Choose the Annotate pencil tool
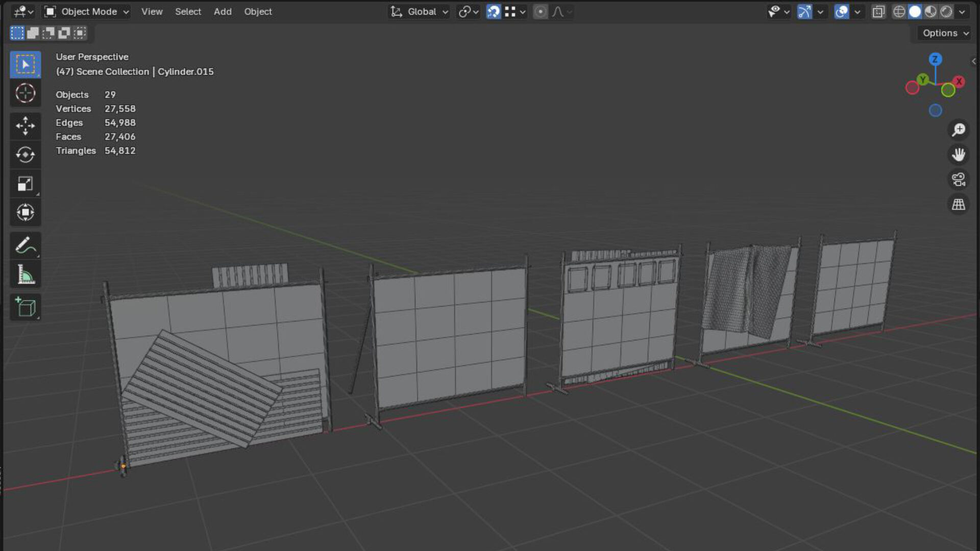This screenshot has height=551, width=980. (25, 246)
